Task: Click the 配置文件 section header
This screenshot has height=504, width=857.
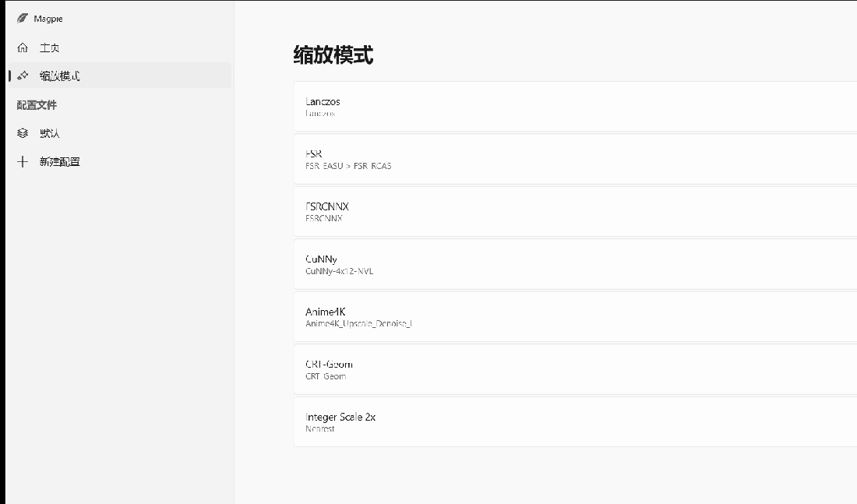Action: pyautogui.click(x=37, y=105)
